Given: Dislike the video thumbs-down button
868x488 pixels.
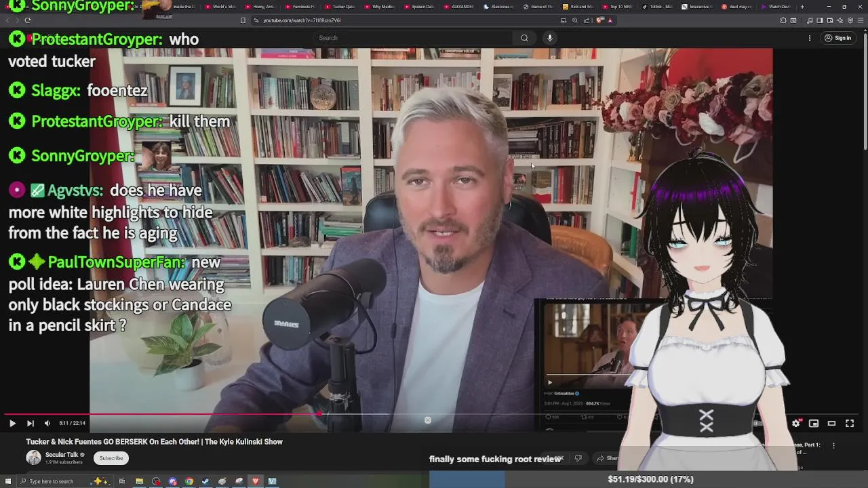Looking at the screenshot, I should (x=578, y=458).
